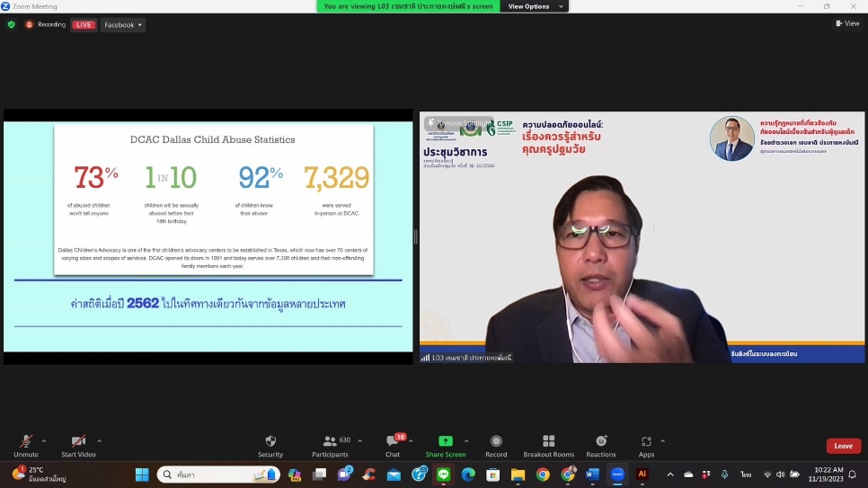
Task: Show hidden system tray icons
Action: (670, 475)
